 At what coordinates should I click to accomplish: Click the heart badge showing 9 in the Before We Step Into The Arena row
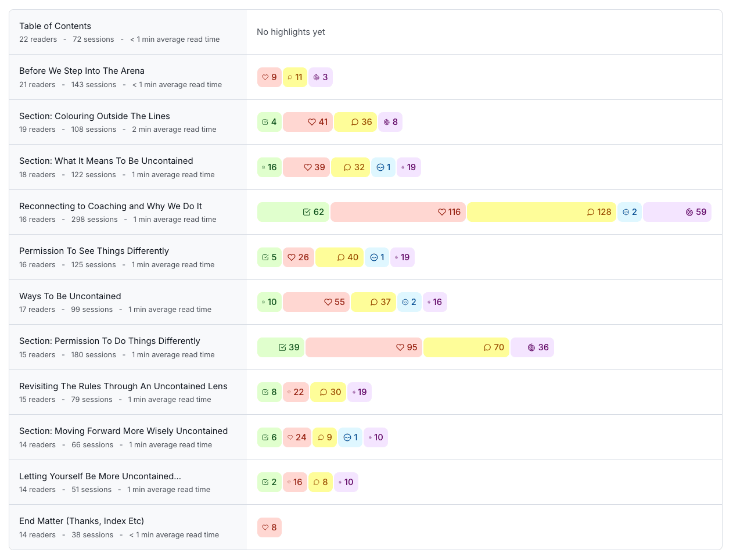point(270,77)
